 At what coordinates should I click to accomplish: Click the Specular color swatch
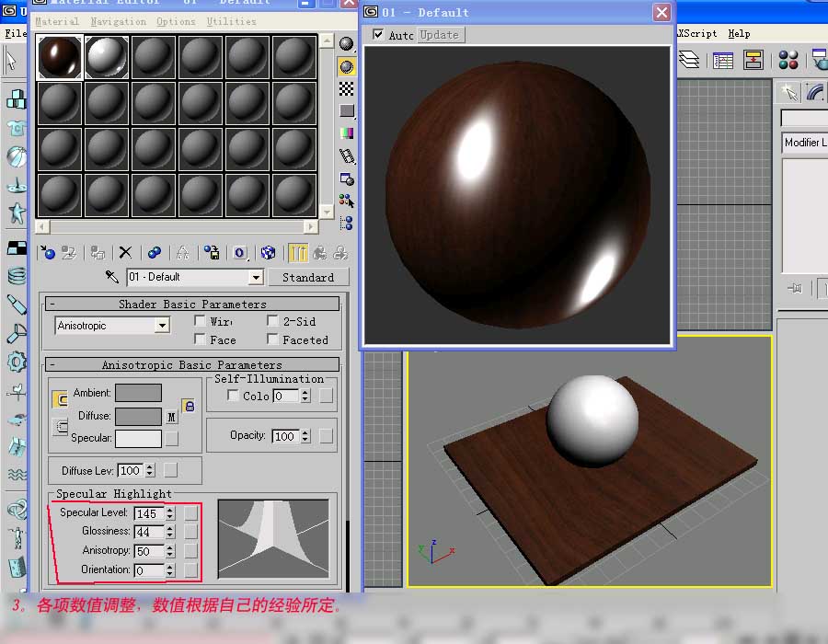(138, 438)
